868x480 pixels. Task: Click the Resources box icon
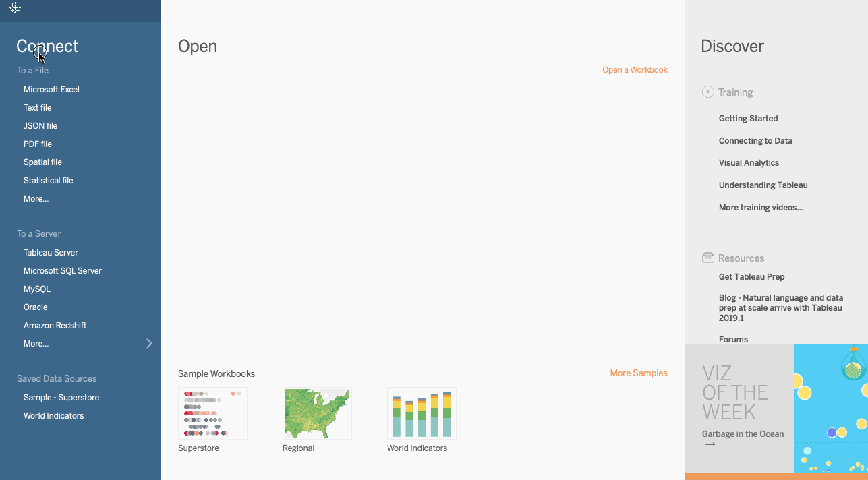[x=707, y=258]
